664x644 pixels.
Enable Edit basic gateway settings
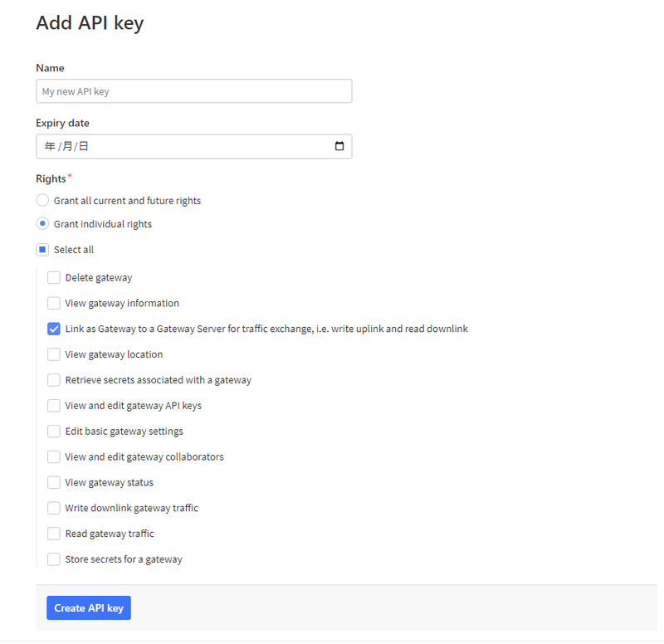click(x=54, y=432)
